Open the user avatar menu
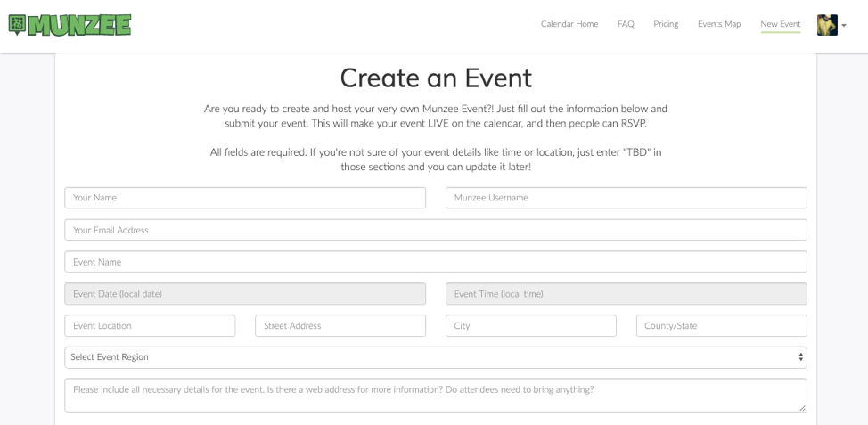 click(827, 25)
